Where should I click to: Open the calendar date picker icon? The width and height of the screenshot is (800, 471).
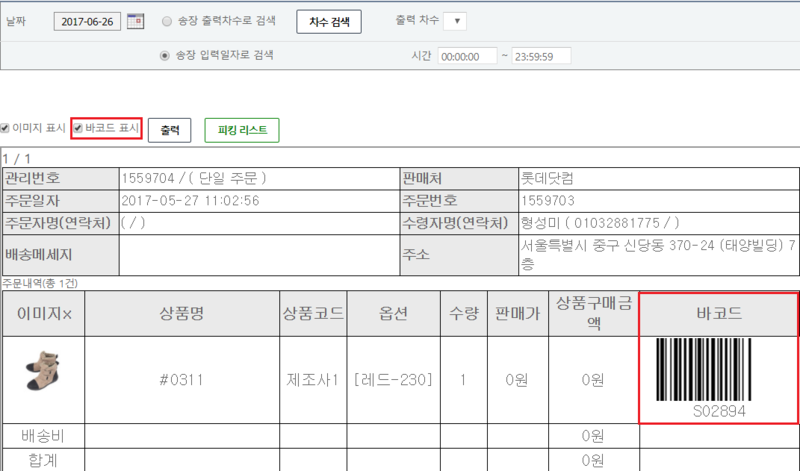click(136, 21)
